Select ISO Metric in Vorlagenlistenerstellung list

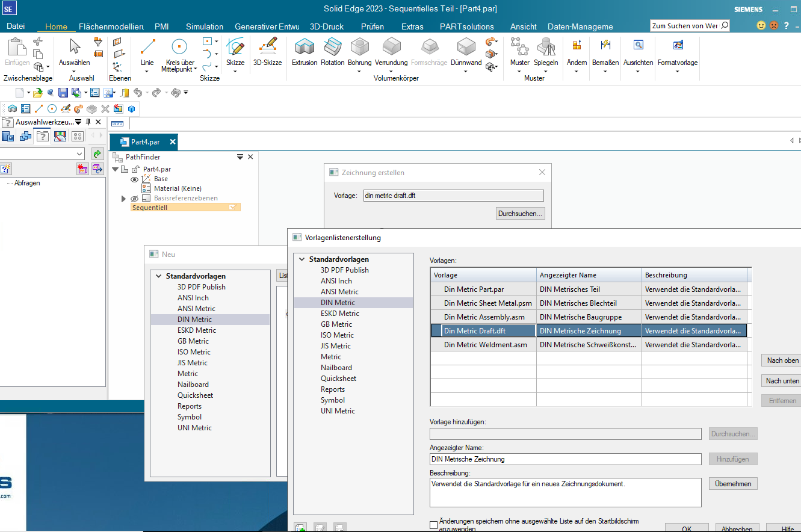[337, 335]
